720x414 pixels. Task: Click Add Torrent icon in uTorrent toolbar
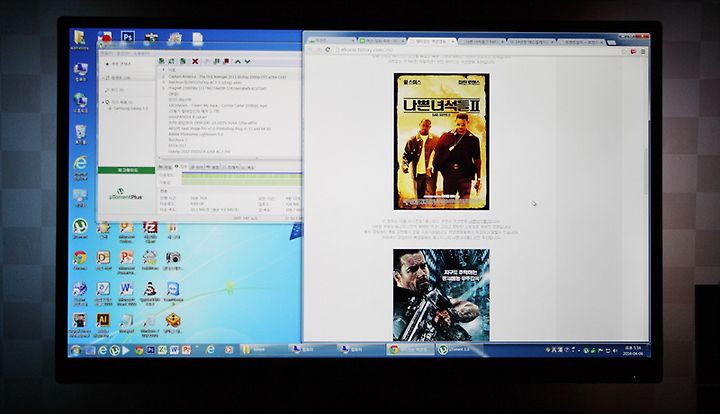(162, 61)
